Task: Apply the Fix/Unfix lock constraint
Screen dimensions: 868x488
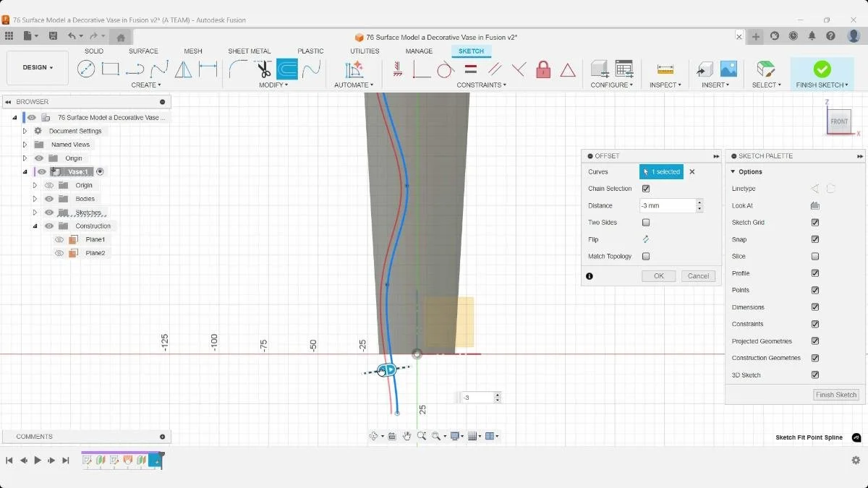Action: tap(543, 69)
